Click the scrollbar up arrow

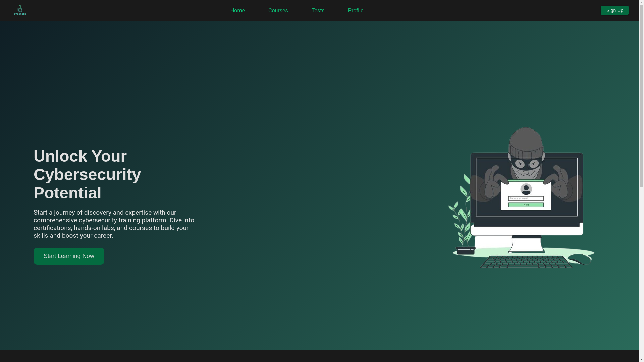[x=641, y=3]
